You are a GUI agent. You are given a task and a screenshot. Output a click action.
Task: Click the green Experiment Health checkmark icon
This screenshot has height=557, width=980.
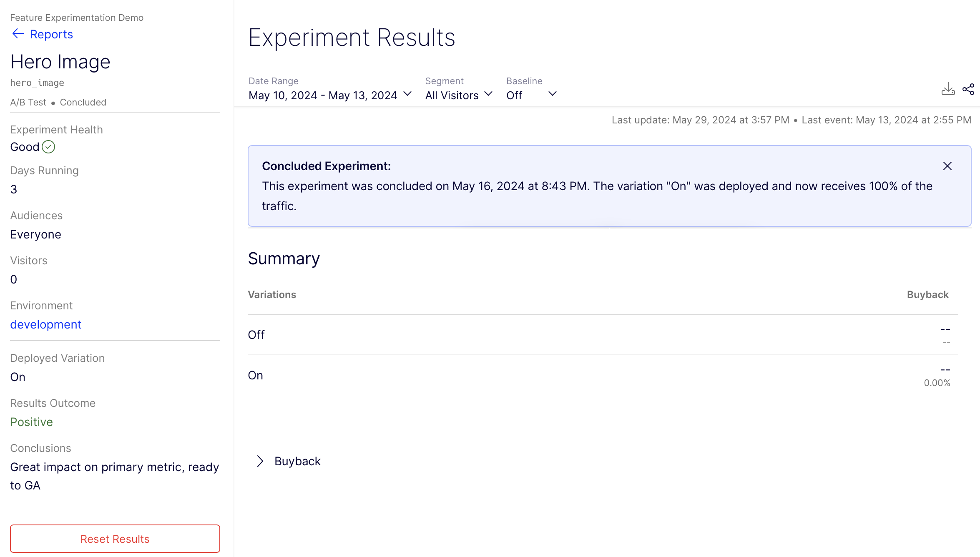coord(48,147)
